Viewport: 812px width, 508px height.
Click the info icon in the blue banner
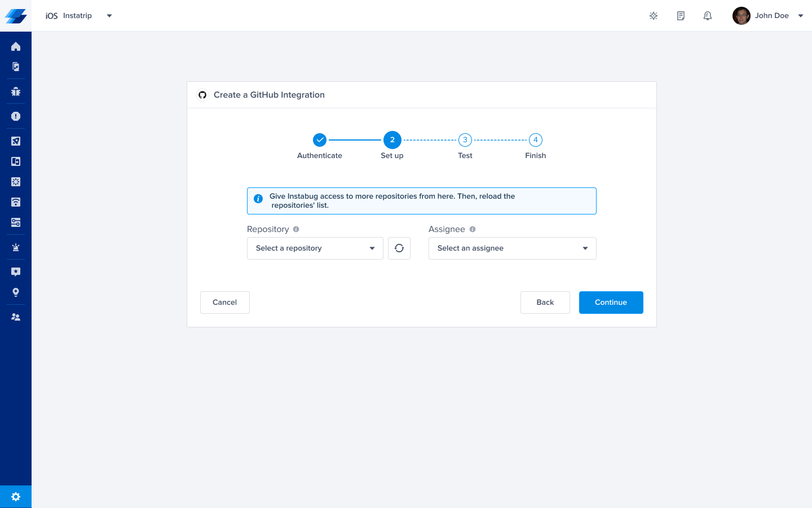258,199
